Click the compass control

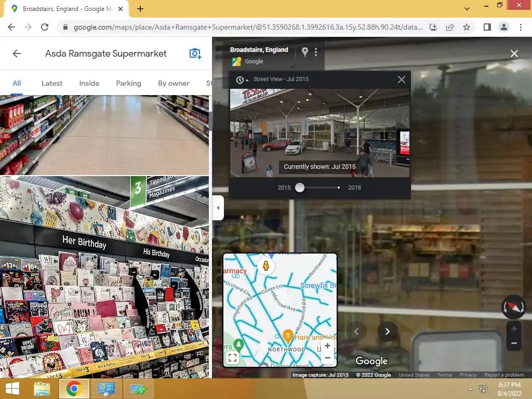(x=513, y=307)
